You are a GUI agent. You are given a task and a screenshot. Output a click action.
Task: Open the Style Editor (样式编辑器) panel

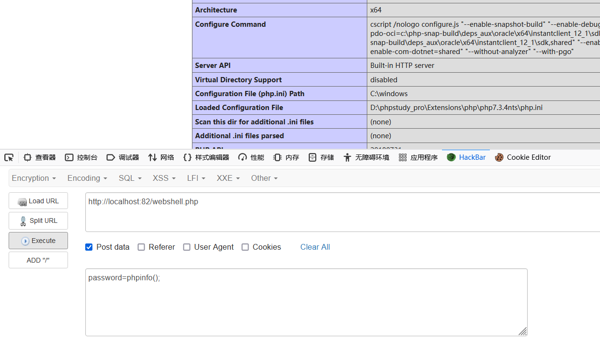pyautogui.click(x=206, y=157)
